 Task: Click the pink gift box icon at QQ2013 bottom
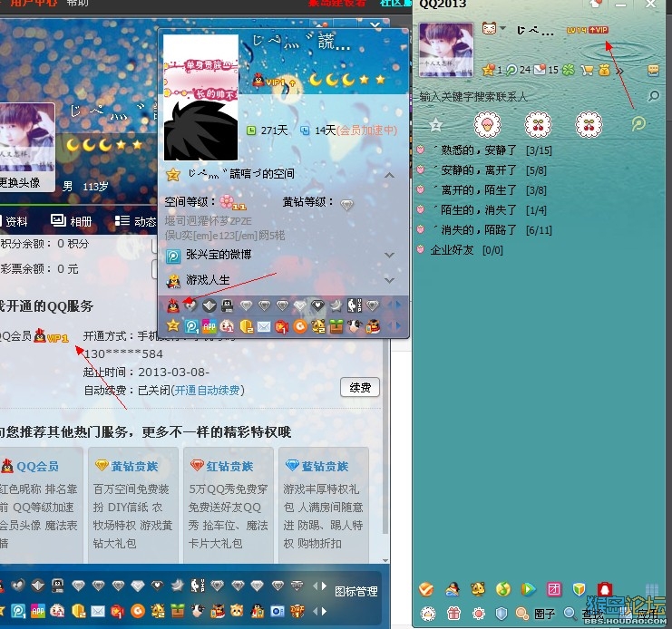453,614
